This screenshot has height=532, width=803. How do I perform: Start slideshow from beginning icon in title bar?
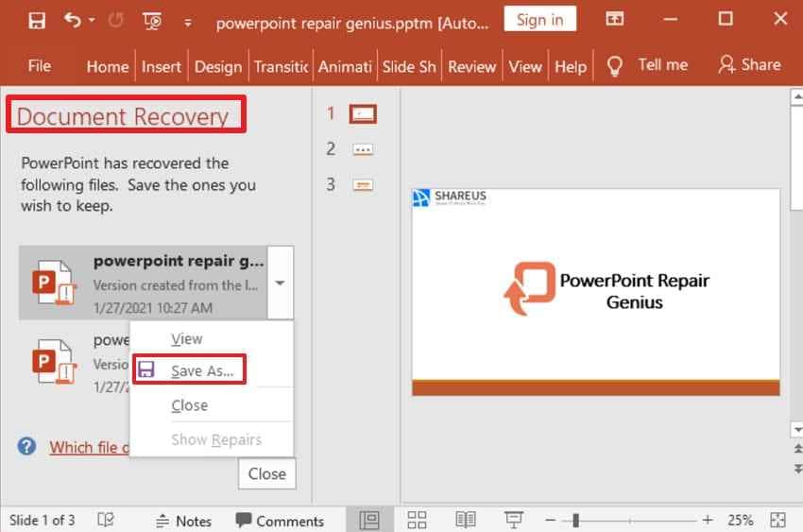point(152,21)
